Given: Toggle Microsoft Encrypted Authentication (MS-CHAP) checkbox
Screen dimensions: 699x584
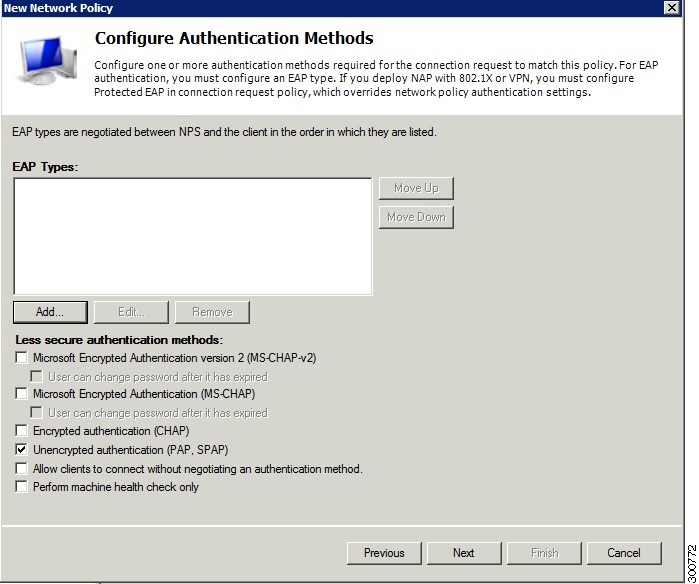Looking at the screenshot, I should 21,394.
